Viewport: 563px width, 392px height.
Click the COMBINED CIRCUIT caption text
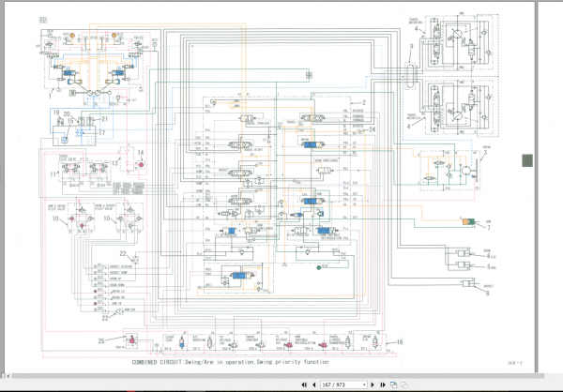click(x=230, y=362)
